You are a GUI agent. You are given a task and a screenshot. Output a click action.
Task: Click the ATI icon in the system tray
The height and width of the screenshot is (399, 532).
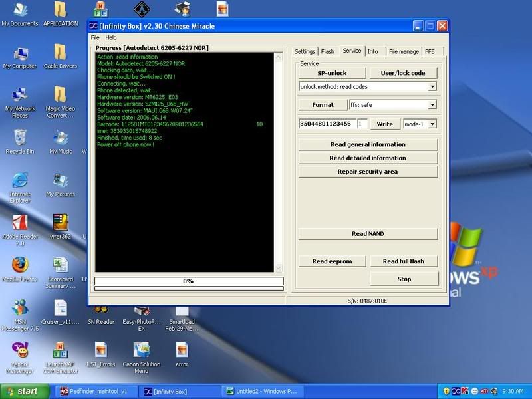click(484, 391)
